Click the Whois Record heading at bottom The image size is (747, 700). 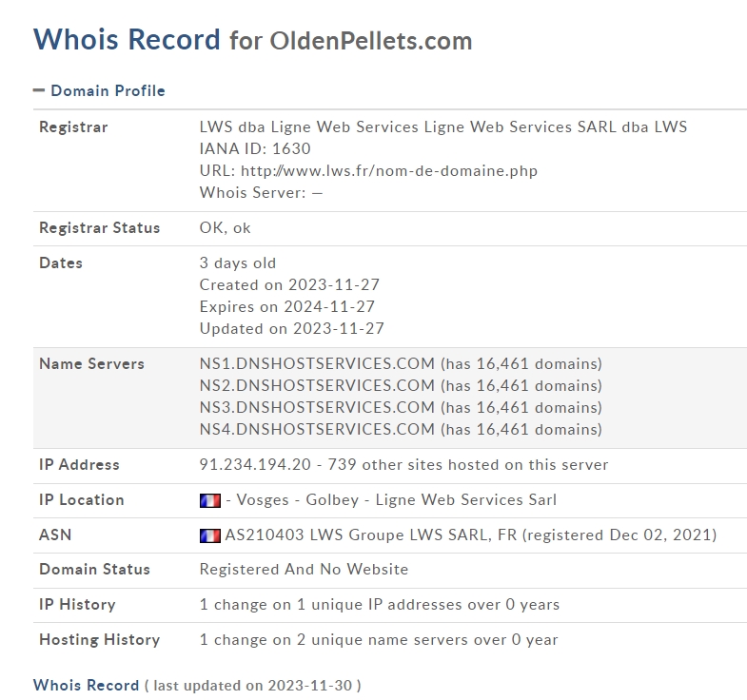click(x=86, y=685)
